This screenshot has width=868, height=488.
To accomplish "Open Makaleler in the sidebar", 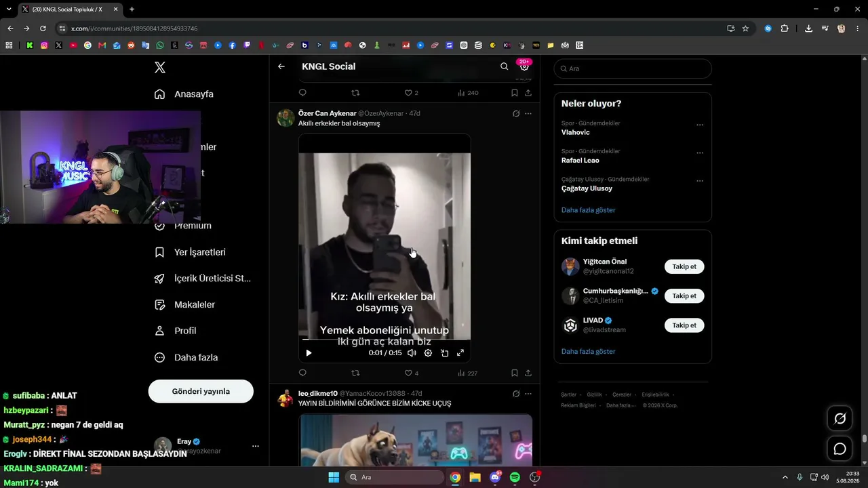I will click(x=185, y=305).
